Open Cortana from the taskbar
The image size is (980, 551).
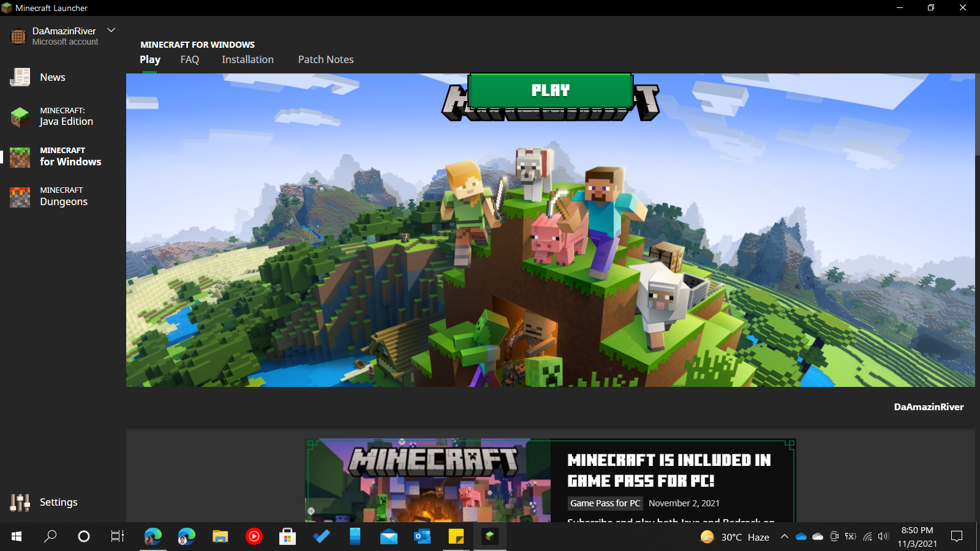[x=84, y=536]
